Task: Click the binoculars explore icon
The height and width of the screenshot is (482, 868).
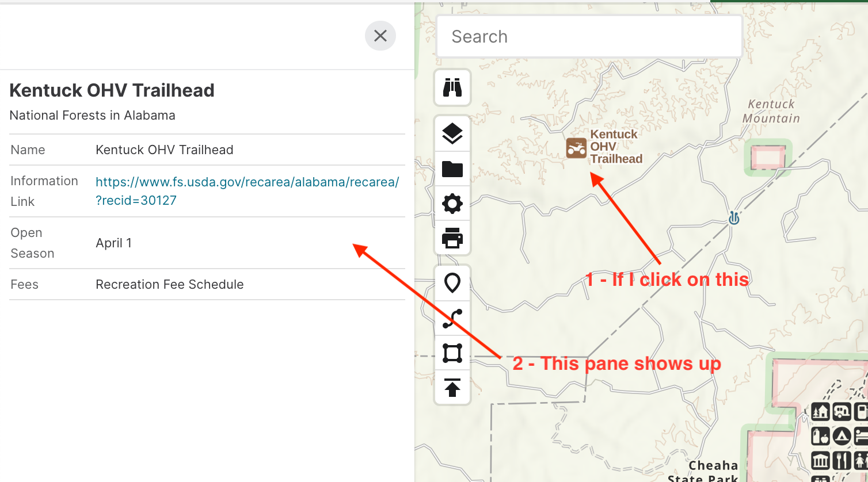Action: point(452,87)
